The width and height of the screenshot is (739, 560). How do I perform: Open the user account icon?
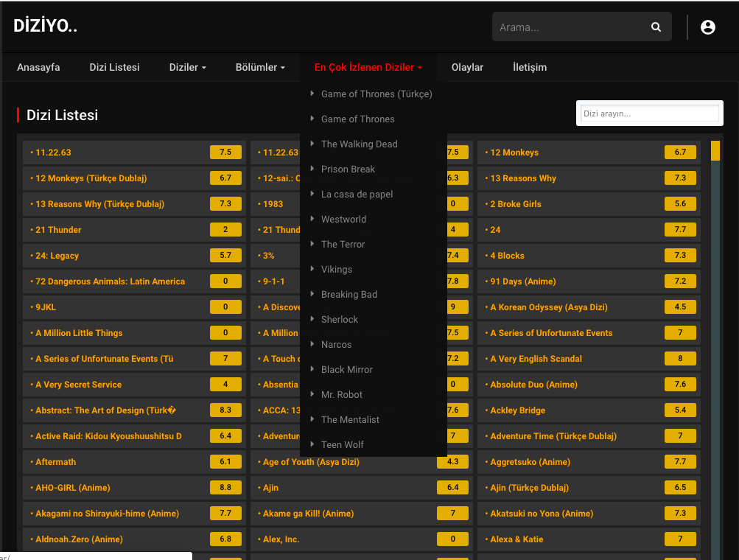pyautogui.click(x=707, y=27)
